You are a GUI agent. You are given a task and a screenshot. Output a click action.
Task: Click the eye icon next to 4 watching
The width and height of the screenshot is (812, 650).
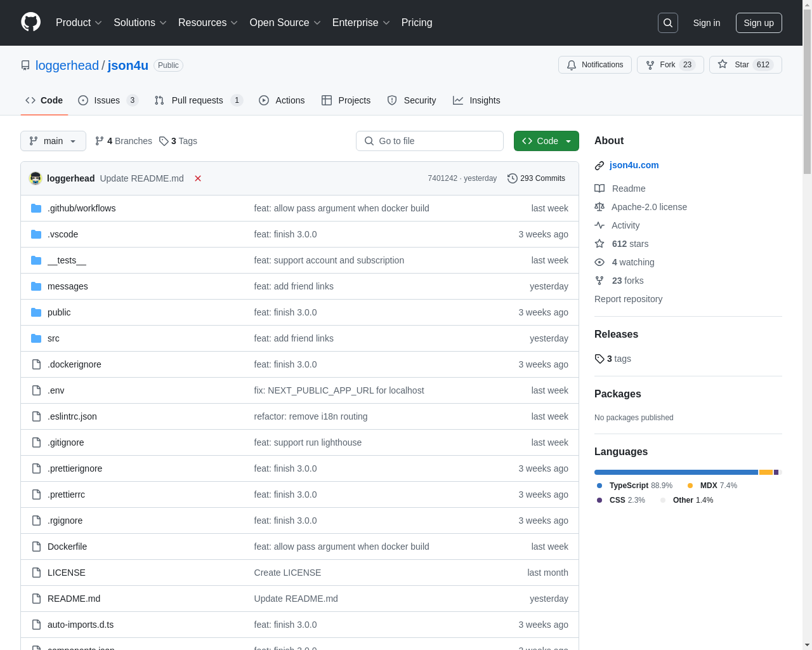click(x=599, y=262)
